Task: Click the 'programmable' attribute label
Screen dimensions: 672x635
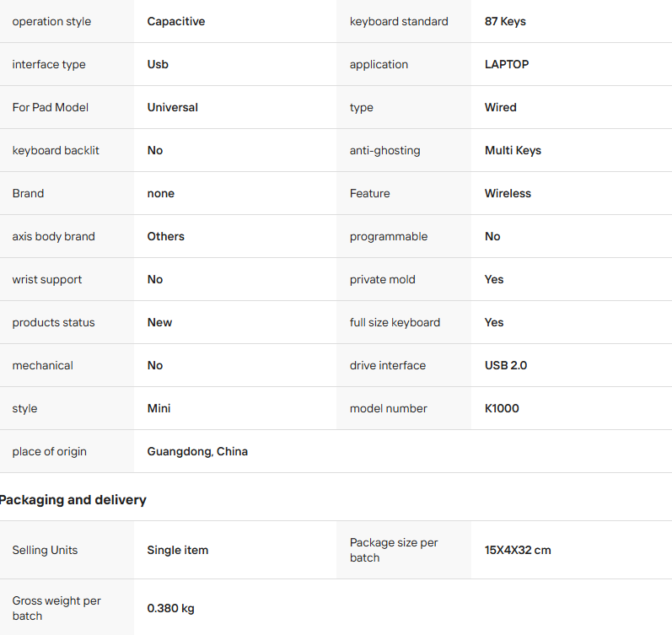Action: click(388, 236)
